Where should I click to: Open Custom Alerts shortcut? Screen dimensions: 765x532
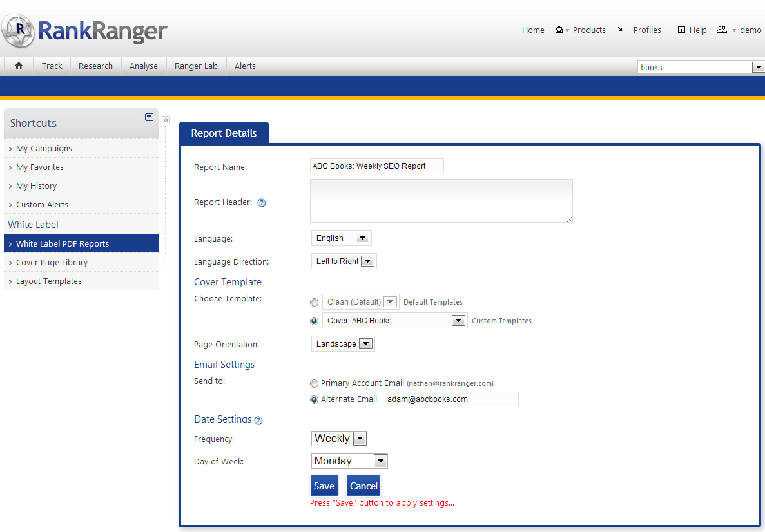point(81,204)
